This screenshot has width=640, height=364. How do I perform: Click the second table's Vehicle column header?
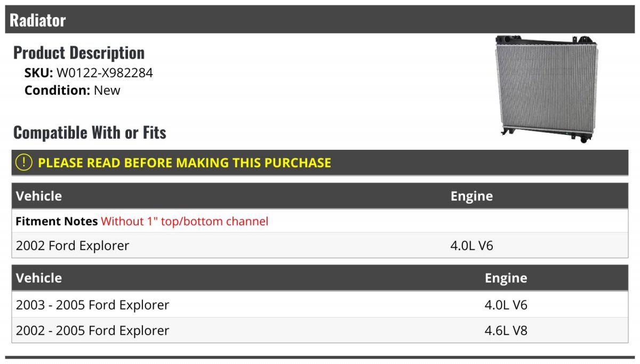click(39, 278)
